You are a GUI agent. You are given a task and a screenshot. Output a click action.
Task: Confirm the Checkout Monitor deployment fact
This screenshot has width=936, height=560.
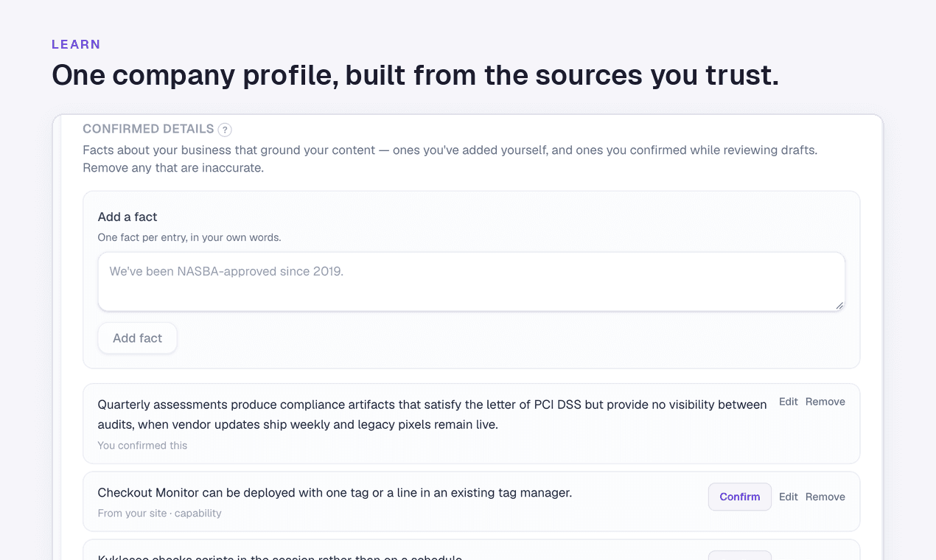click(x=739, y=497)
